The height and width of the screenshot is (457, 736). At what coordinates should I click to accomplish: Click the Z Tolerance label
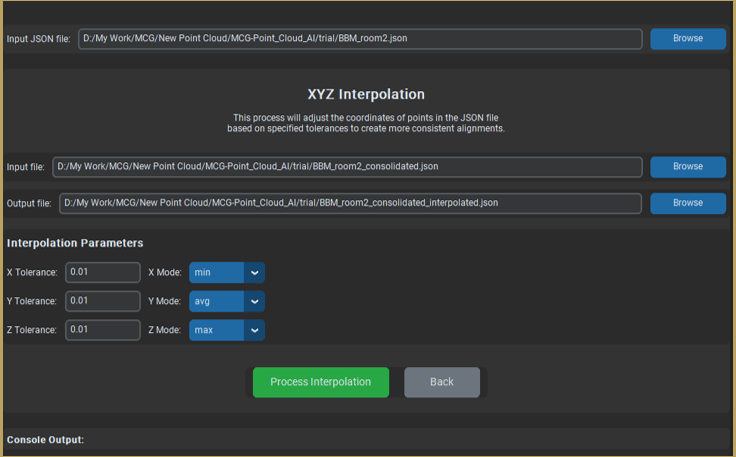tap(31, 330)
